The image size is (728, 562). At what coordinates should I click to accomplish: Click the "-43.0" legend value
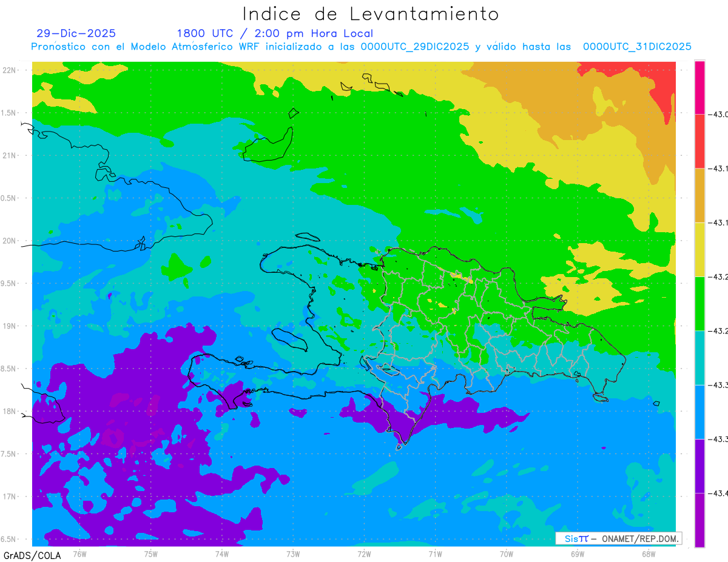717,115
